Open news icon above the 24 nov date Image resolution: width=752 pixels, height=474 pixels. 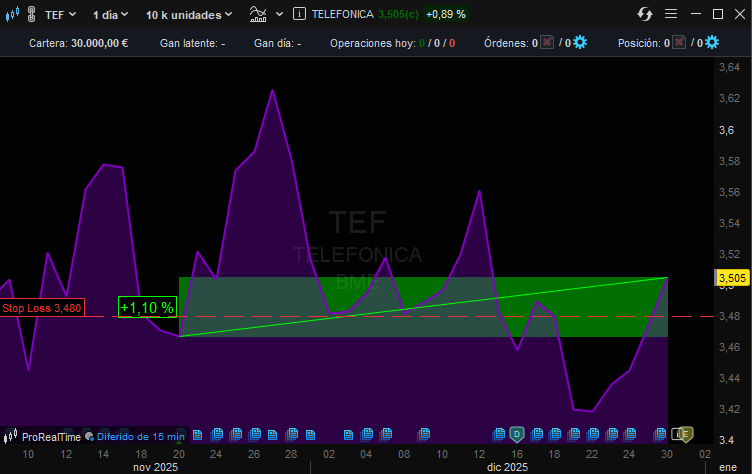pyautogui.click(x=216, y=435)
